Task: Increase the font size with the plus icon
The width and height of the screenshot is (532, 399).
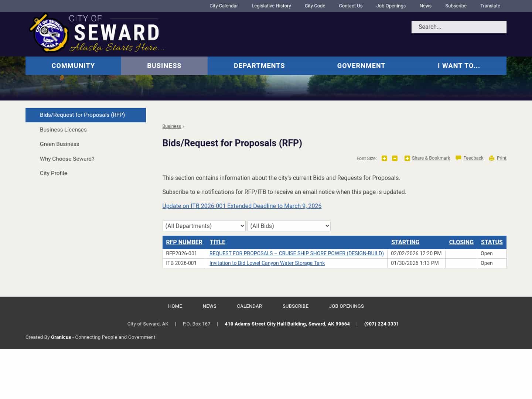Action: [x=384, y=158]
